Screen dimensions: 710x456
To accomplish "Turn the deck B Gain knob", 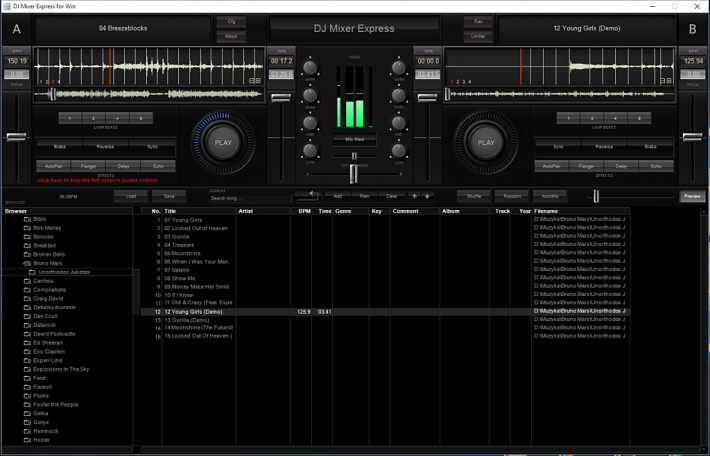I will point(398,68).
